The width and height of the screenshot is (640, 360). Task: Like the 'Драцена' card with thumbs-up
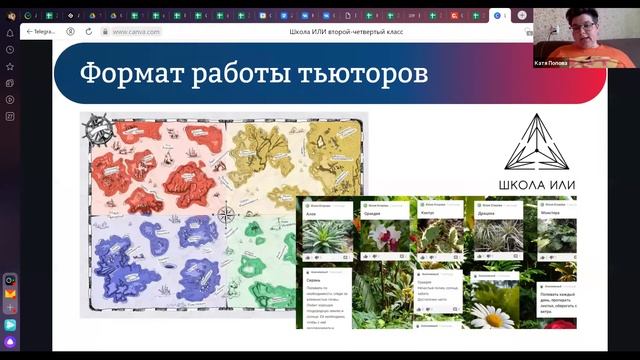click(480, 256)
